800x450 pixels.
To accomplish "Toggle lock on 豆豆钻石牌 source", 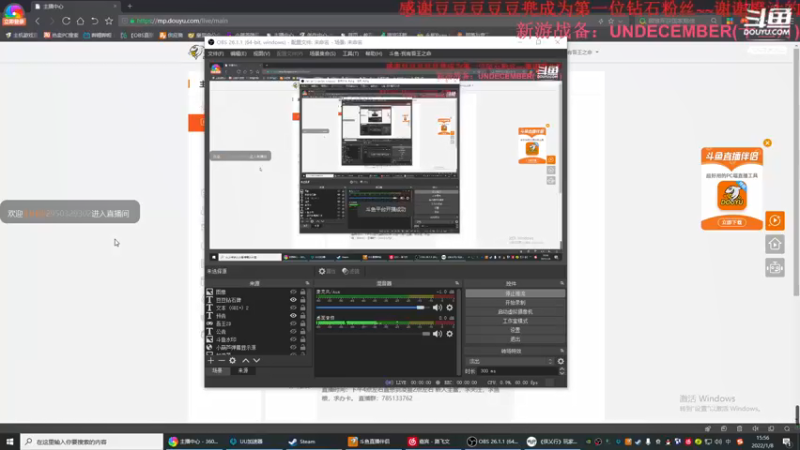I will coord(303,300).
